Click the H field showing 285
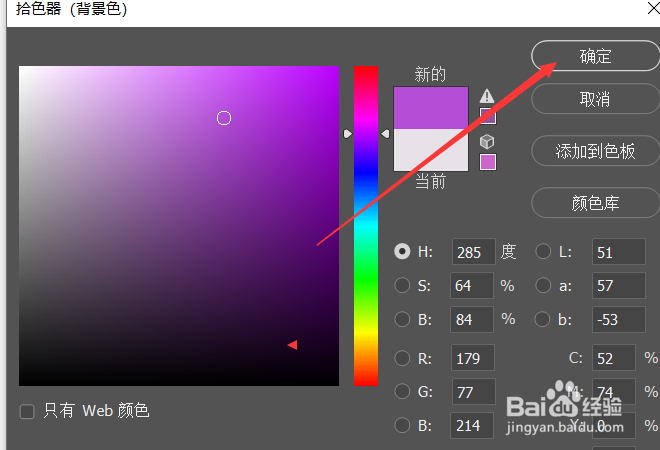 474,252
